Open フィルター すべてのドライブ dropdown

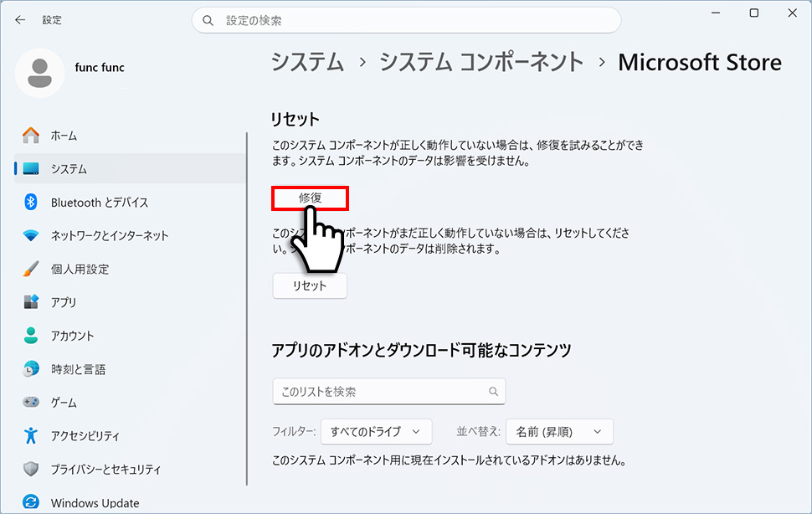[x=377, y=431]
